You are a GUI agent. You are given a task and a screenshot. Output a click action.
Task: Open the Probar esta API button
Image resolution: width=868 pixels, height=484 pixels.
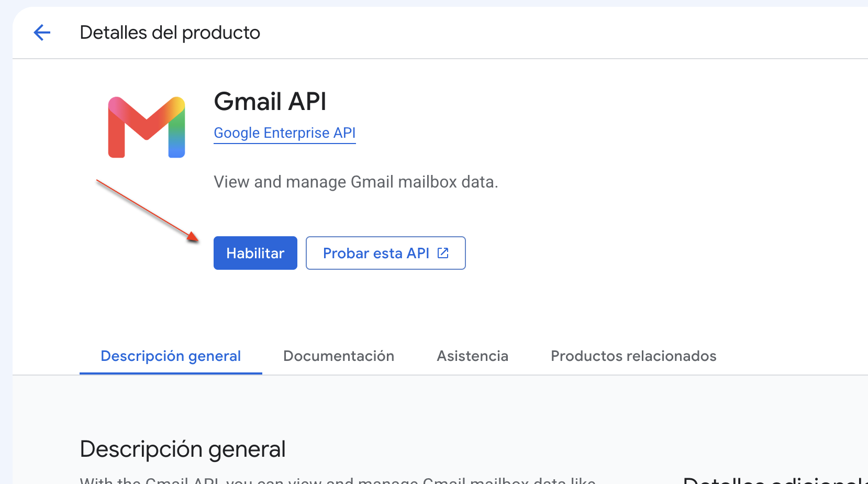386,253
